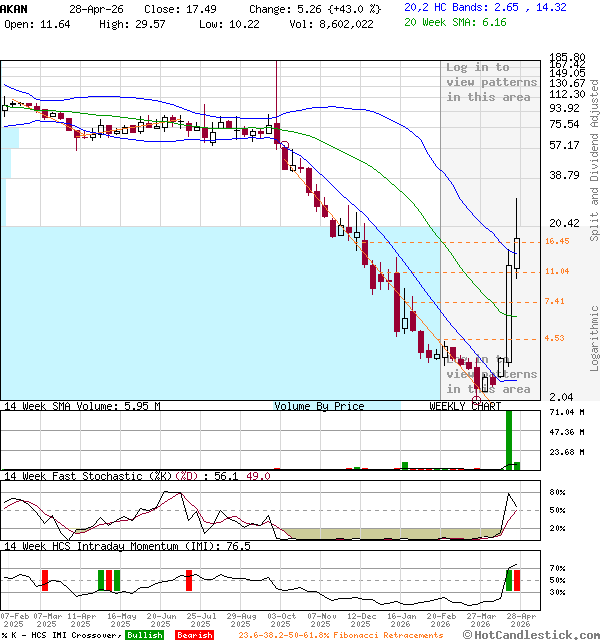Click the 14 Week SMA Volume heading
This screenshot has height=640, width=600.
81,406
